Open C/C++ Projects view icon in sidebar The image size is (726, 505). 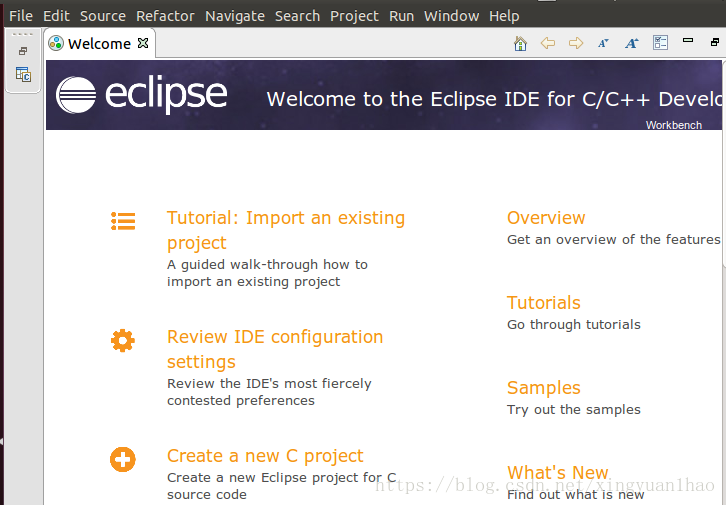pos(23,74)
